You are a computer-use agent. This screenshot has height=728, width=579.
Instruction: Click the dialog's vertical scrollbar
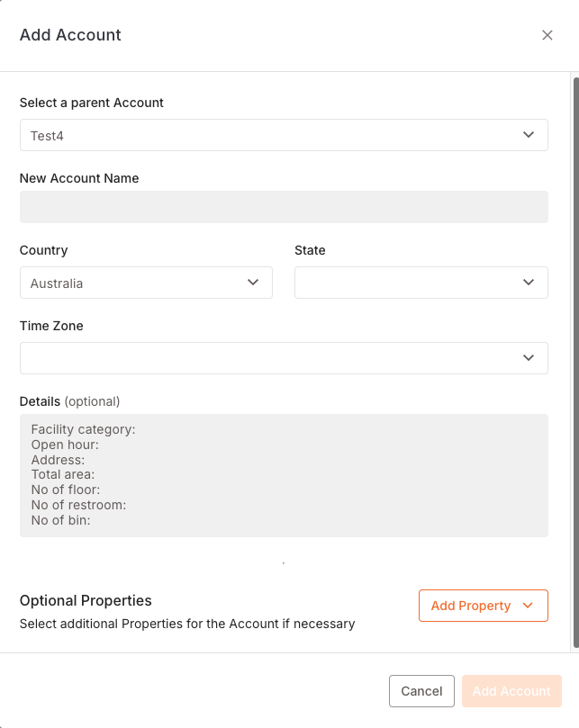575,360
